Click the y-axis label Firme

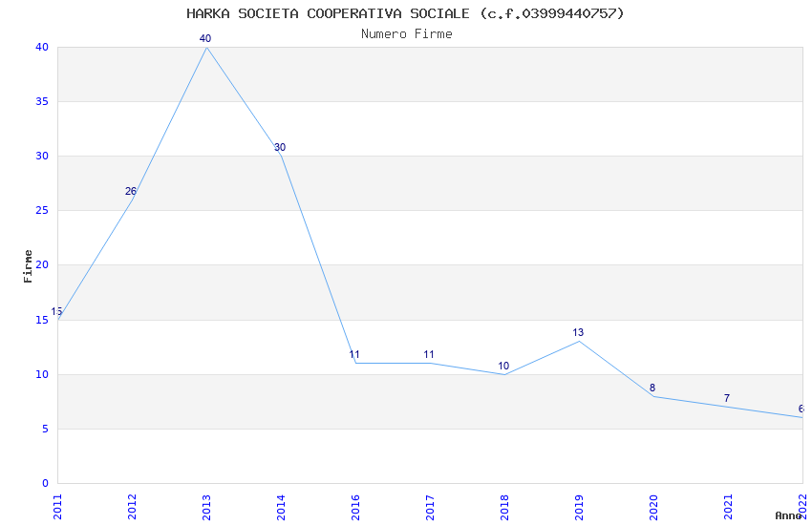coord(28,266)
